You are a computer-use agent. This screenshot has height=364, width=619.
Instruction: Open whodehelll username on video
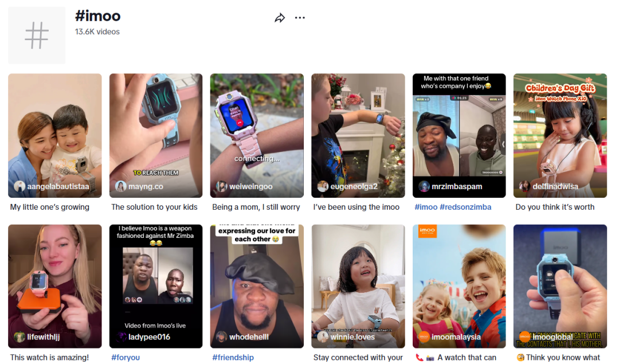pyautogui.click(x=249, y=336)
